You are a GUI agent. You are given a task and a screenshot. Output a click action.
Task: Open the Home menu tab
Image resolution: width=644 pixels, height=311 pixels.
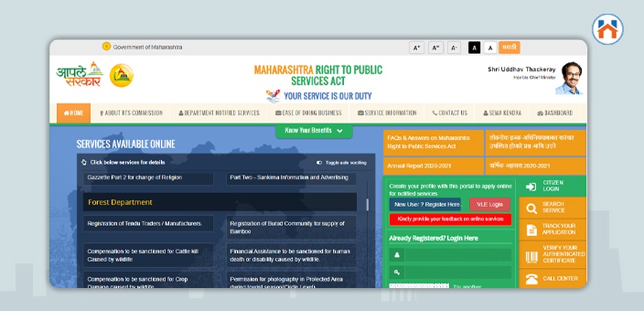point(73,113)
